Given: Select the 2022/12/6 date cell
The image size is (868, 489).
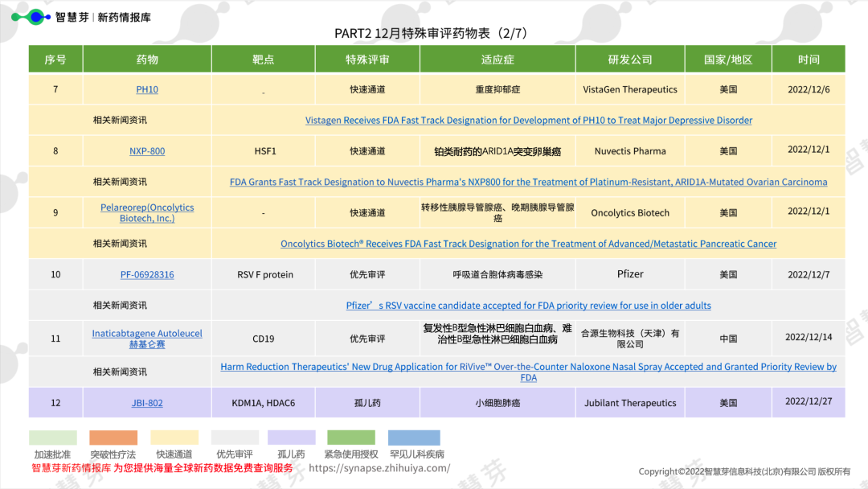Looking at the screenshot, I should tap(809, 89).
